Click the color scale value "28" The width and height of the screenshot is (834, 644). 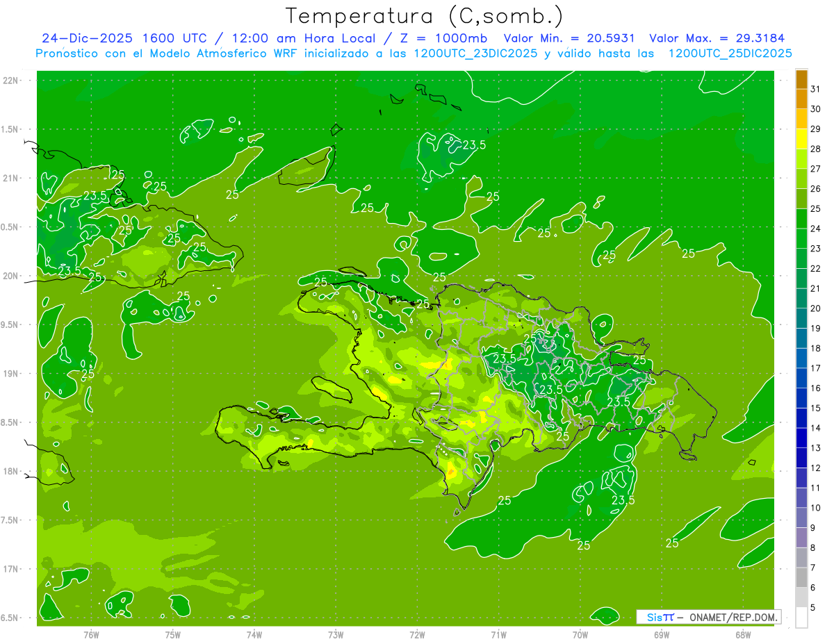[x=816, y=149]
